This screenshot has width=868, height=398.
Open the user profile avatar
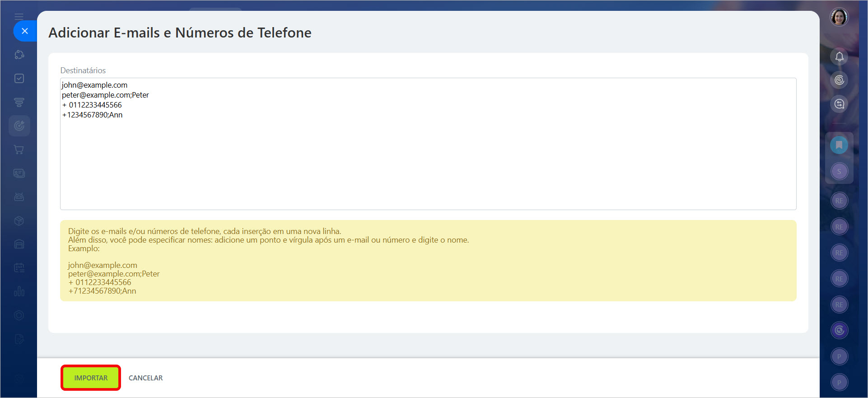click(839, 17)
